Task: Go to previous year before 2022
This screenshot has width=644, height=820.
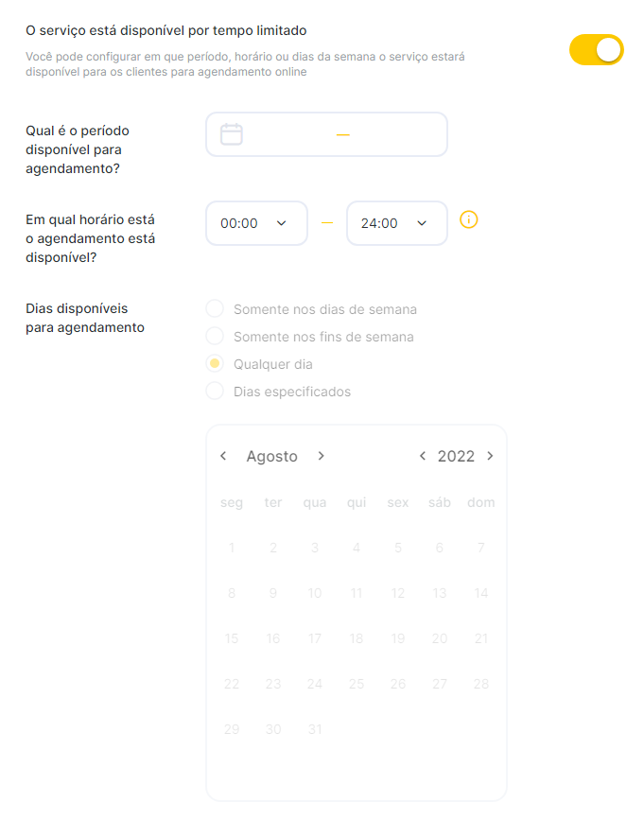Action: click(423, 456)
